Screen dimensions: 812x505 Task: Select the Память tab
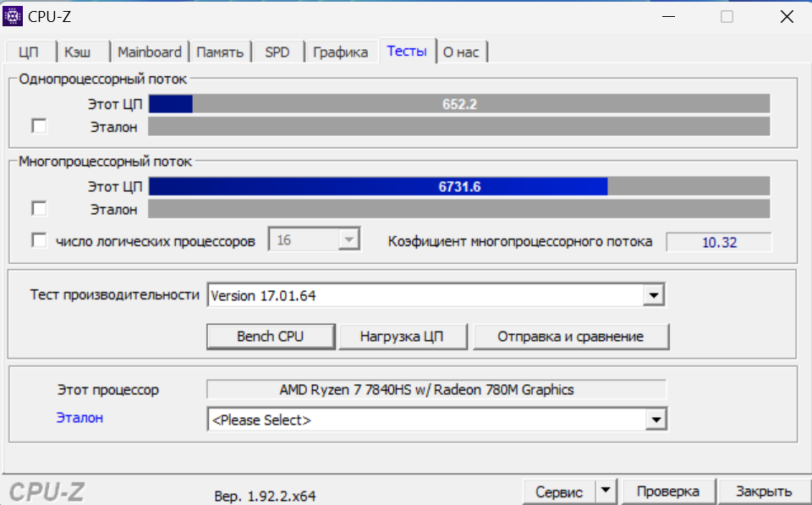tap(220, 52)
